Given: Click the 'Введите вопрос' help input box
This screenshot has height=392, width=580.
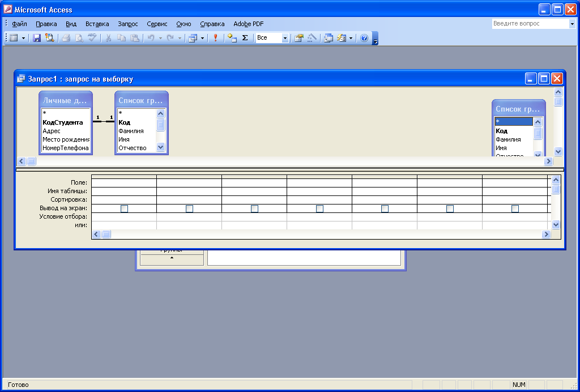Looking at the screenshot, I should pyautogui.click(x=530, y=24).
